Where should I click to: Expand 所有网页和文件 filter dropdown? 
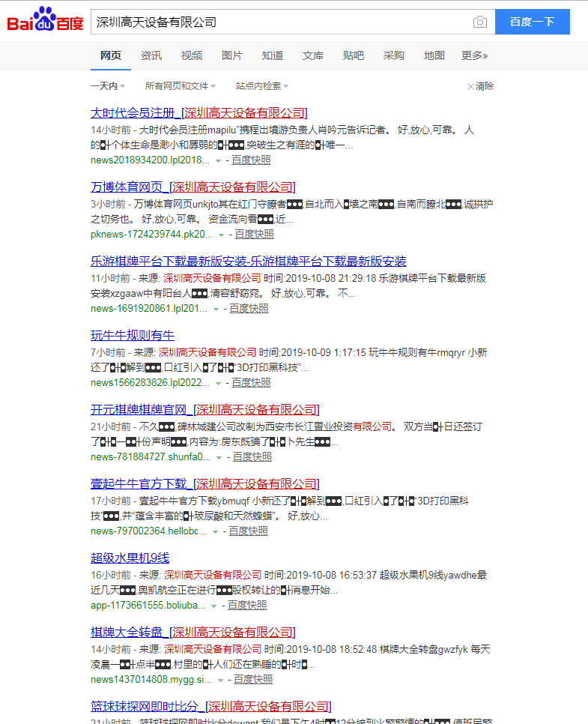(x=181, y=86)
